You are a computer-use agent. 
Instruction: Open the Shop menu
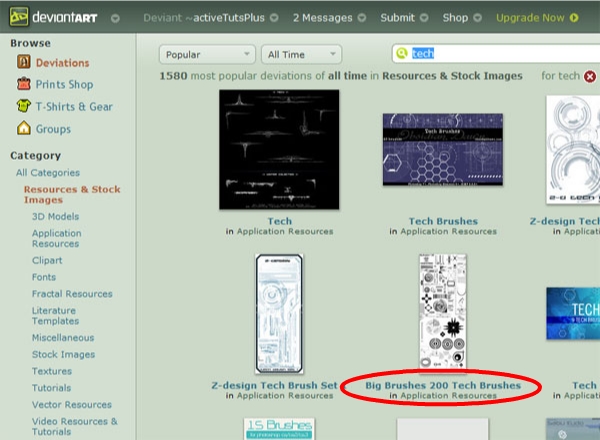(x=455, y=18)
